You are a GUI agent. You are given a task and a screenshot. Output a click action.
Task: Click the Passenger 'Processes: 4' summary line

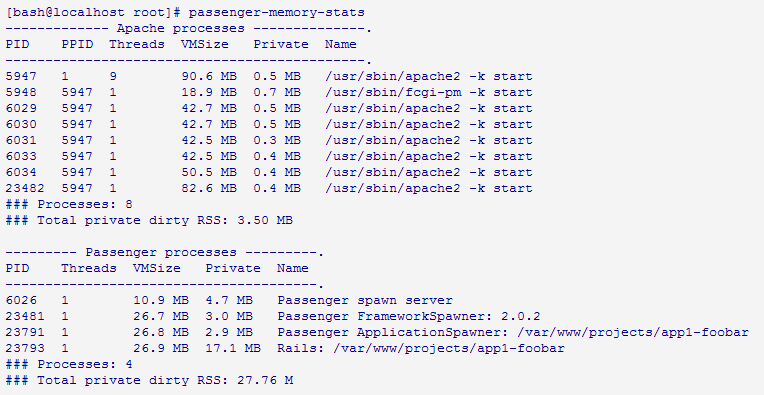(69, 364)
